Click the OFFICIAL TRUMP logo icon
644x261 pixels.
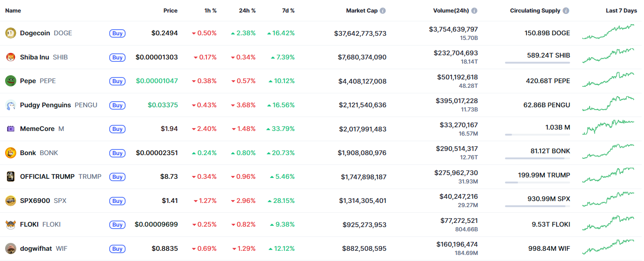[10, 176]
